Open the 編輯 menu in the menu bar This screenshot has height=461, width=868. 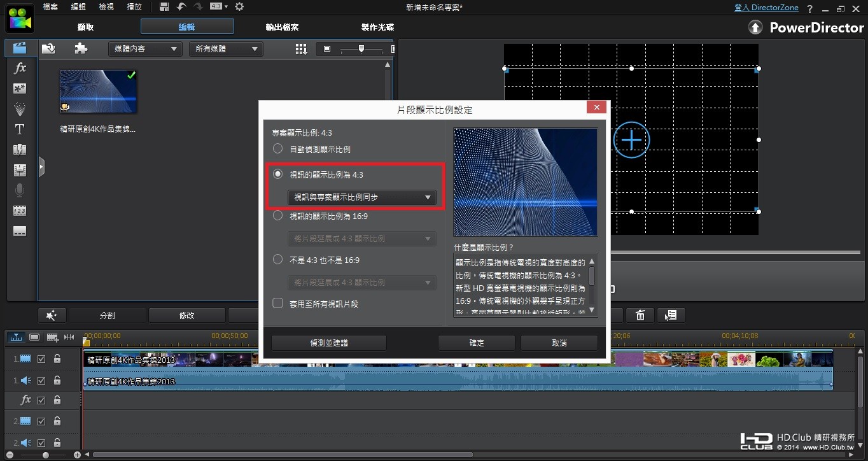(78, 7)
